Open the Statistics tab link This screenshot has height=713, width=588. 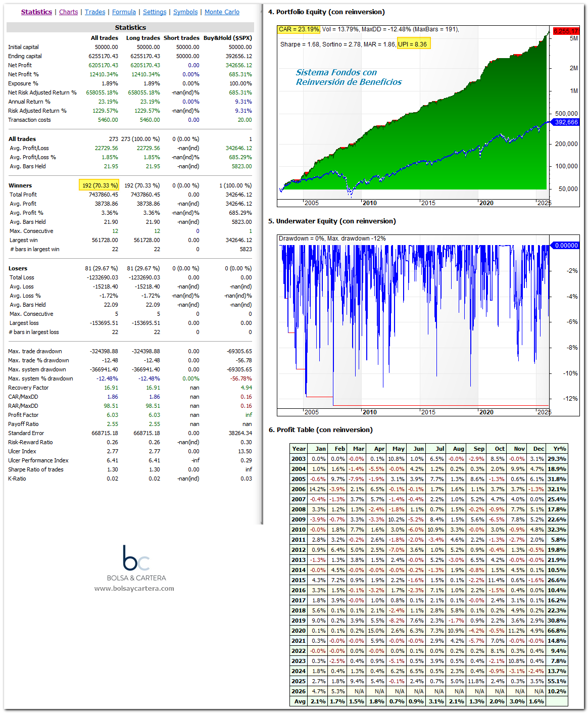click(36, 12)
